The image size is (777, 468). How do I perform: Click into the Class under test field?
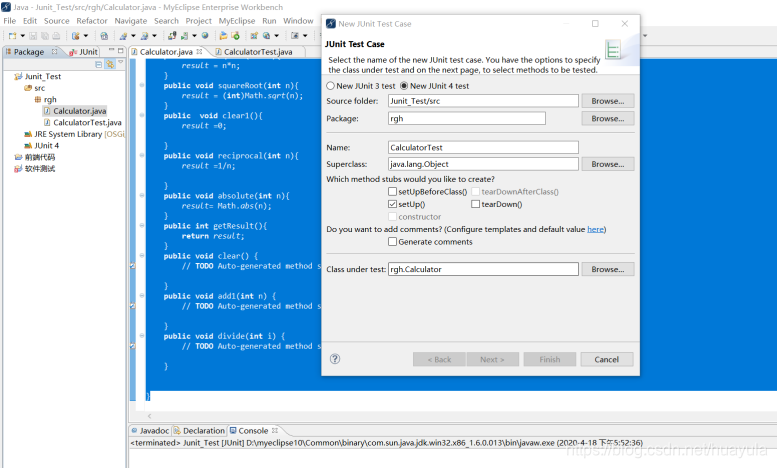pyautogui.click(x=483, y=269)
